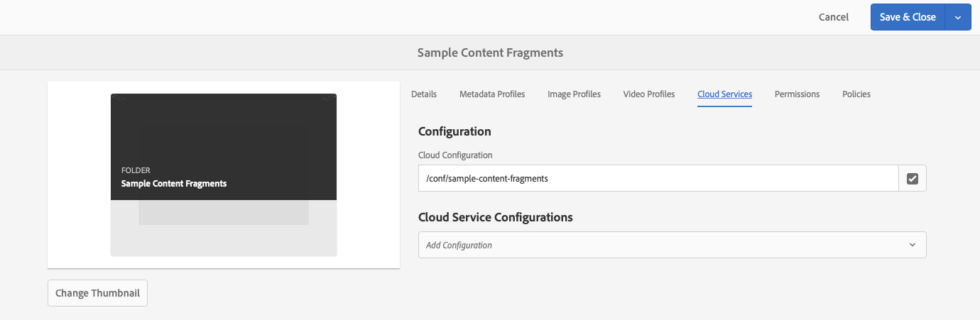
Task: Expand the Save & Close options arrow
Action: [957, 18]
